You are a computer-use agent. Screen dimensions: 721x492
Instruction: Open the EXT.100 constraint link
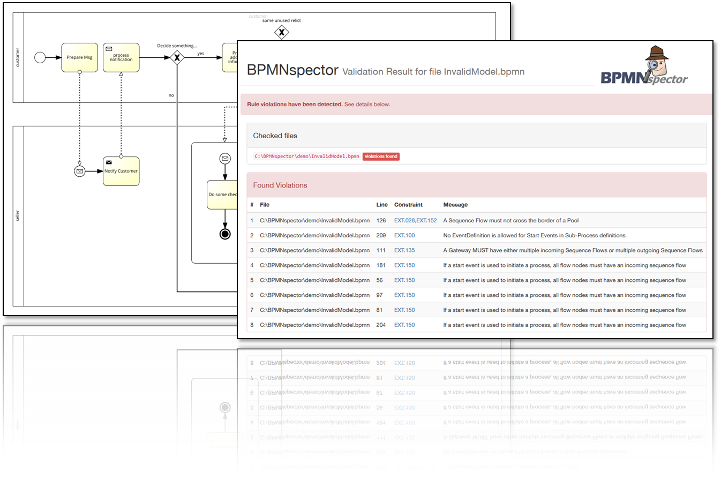(405, 235)
